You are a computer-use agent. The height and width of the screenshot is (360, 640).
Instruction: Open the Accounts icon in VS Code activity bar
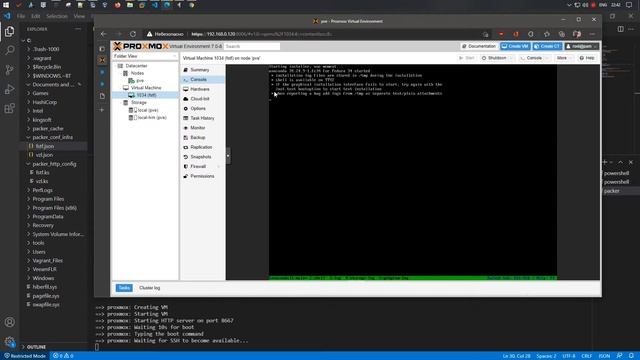click(9, 322)
